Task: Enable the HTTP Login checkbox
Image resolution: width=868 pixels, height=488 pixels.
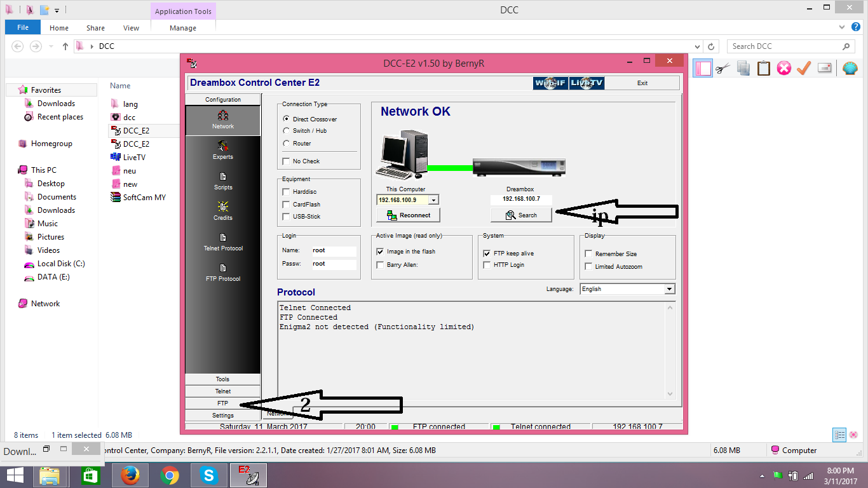Action: (x=487, y=265)
